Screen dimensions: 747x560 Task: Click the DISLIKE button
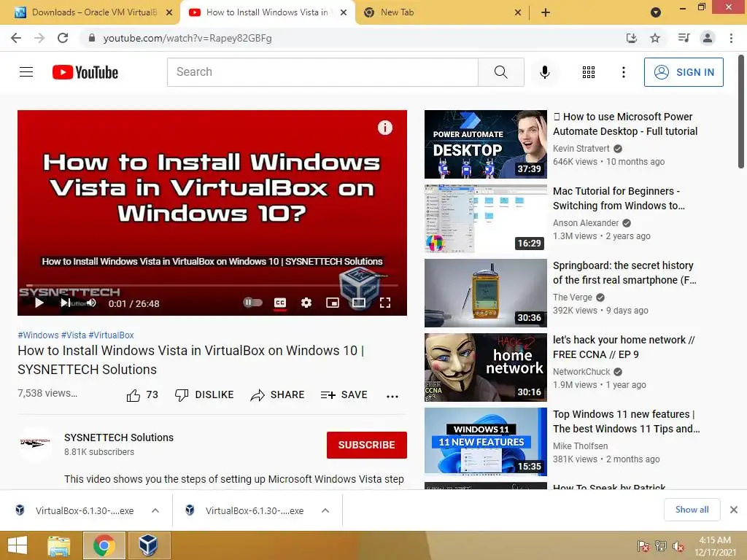[x=204, y=394]
